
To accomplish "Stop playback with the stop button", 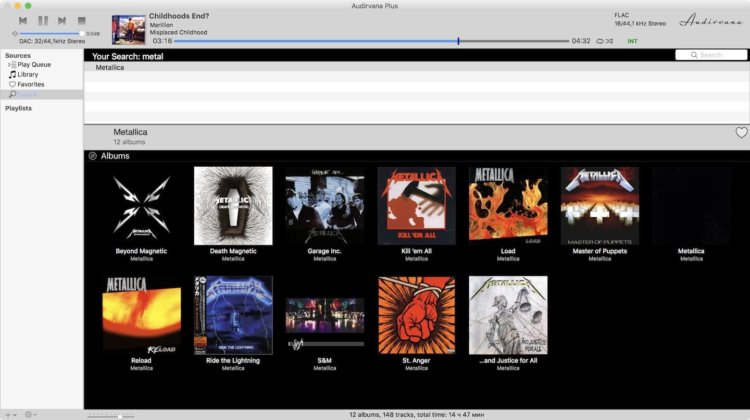I will click(x=81, y=21).
